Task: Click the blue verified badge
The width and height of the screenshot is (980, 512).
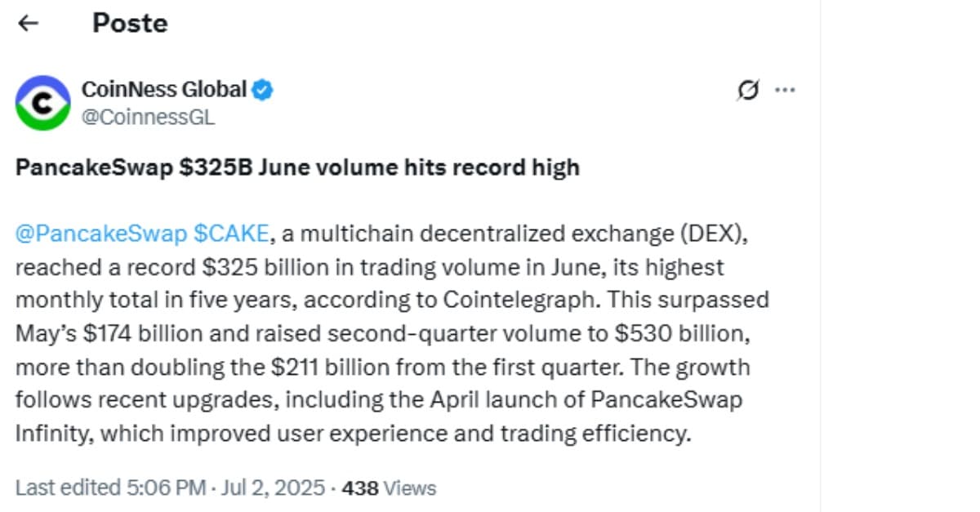Action: point(262,90)
